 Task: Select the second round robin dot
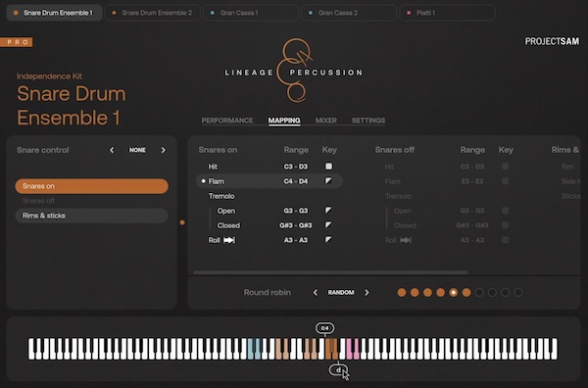(x=415, y=292)
